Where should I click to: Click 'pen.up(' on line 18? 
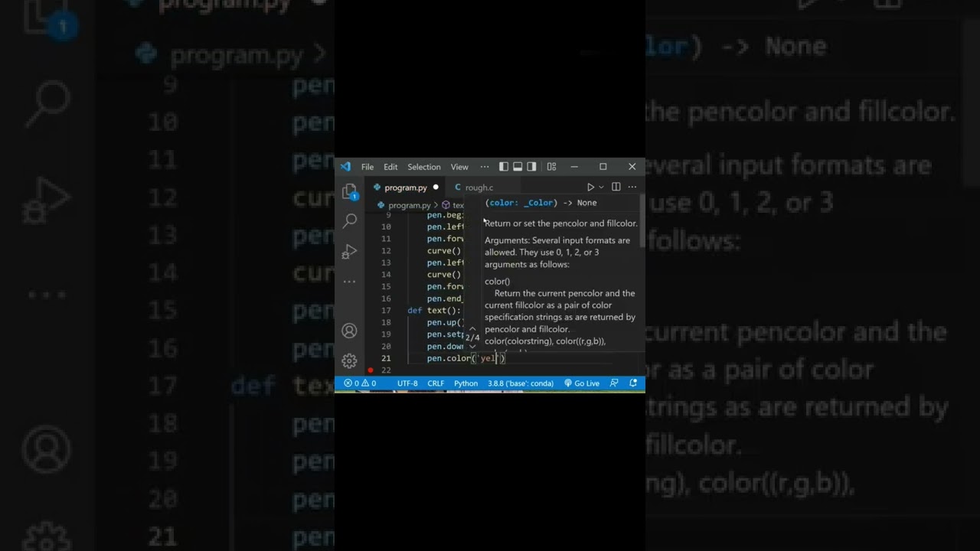(x=445, y=323)
